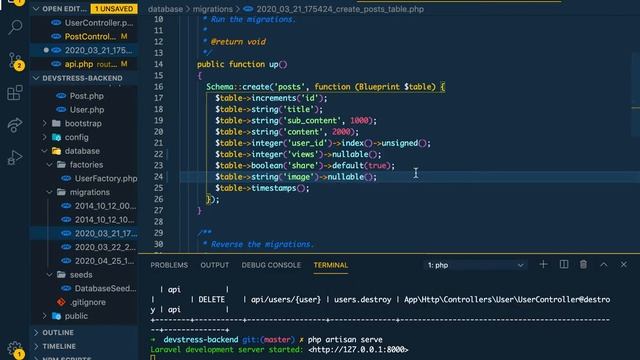The image size is (640, 360).
Task: Open the DatabaseSeed file
Action: coord(105,289)
